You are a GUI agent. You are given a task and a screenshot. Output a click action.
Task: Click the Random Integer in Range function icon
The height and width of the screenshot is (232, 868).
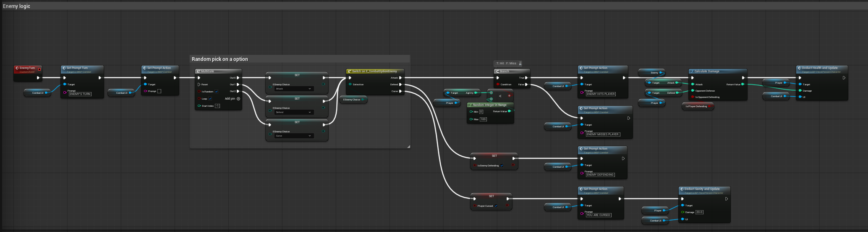click(471, 105)
